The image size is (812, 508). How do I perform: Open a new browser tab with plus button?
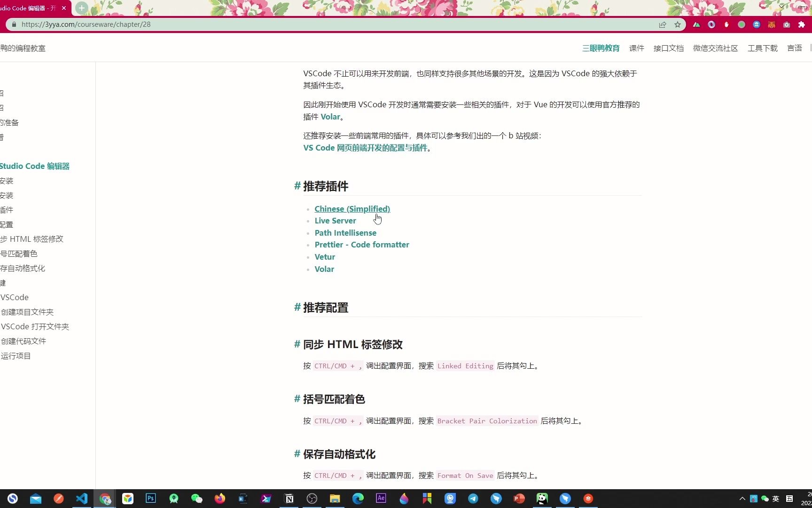[x=81, y=8]
